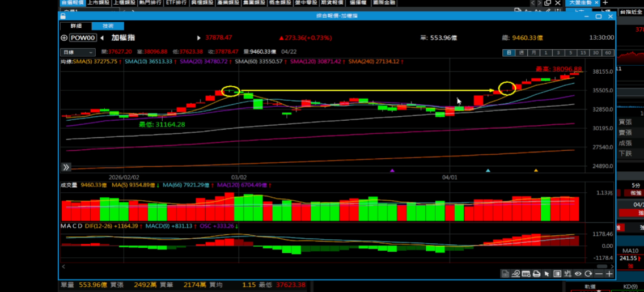Click the candlestick crosshair icon in the chart toolbar
The height and width of the screenshot is (292, 644).
pos(567,274)
